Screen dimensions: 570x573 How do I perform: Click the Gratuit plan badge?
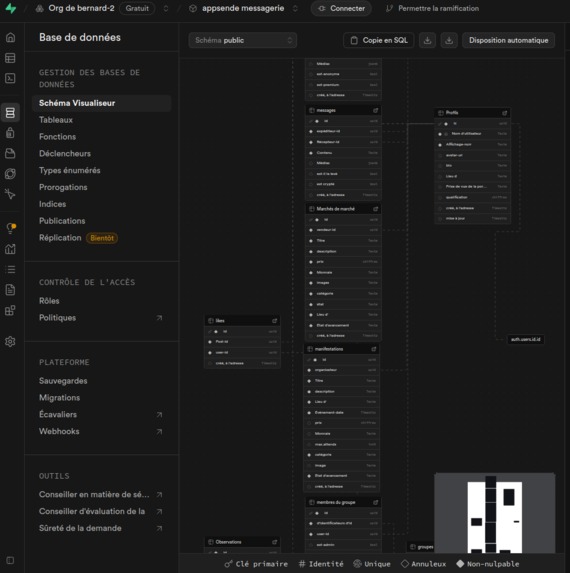pyautogui.click(x=137, y=8)
